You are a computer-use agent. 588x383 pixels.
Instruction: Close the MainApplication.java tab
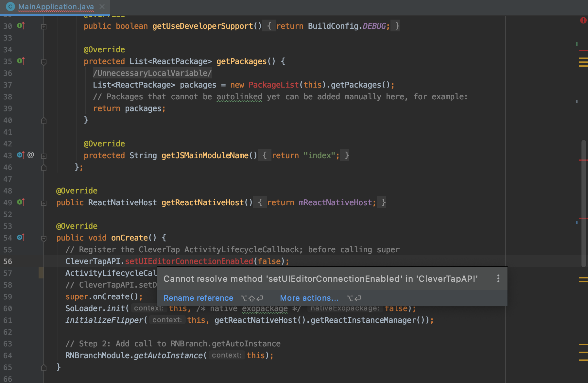pyautogui.click(x=101, y=7)
